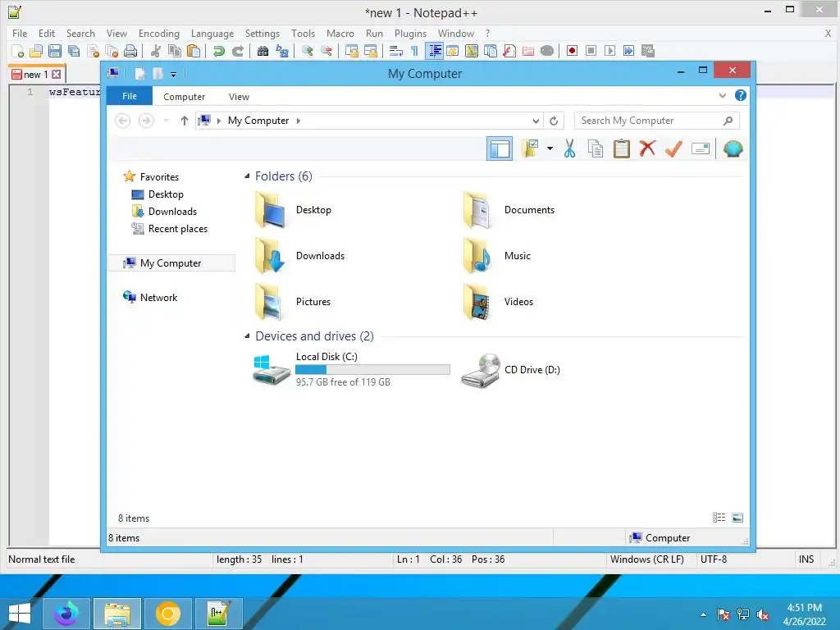Click the blue Help question mark icon
Viewport: 840px width, 630px height.
(741, 95)
